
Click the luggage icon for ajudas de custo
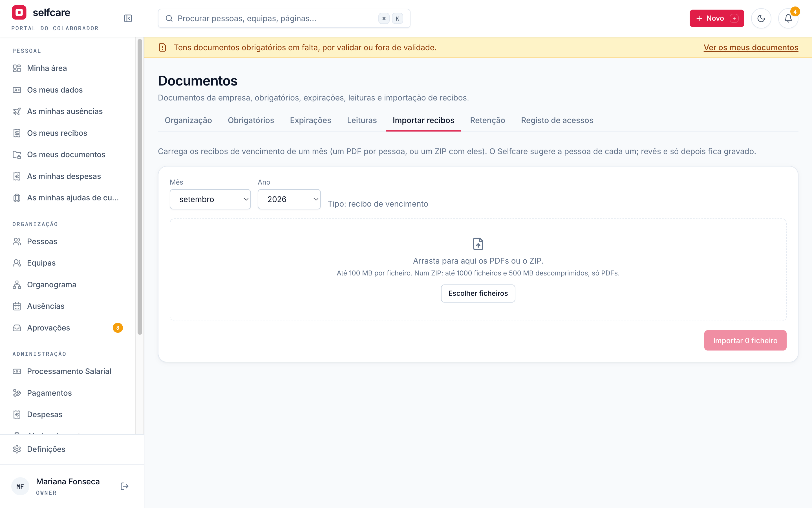(x=17, y=198)
